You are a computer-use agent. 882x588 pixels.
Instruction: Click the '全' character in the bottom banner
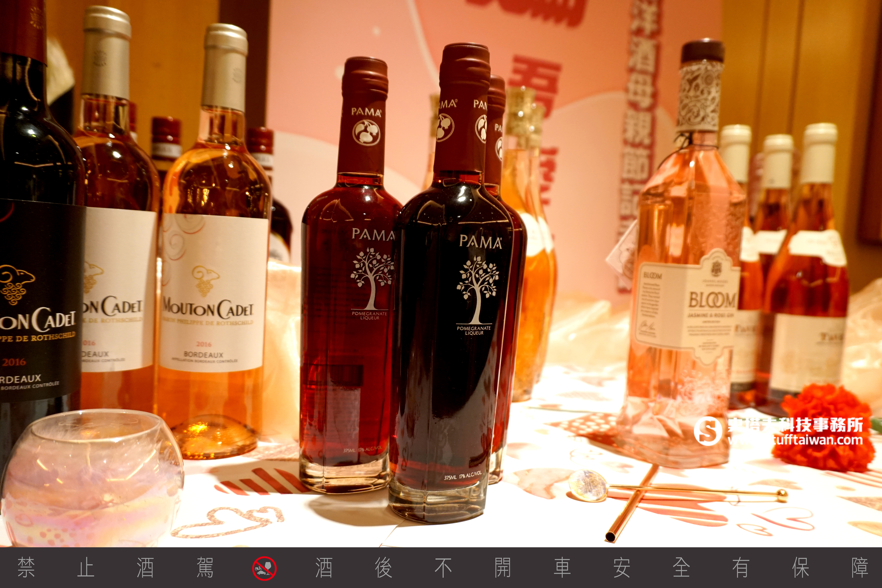pyautogui.click(x=681, y=568)
